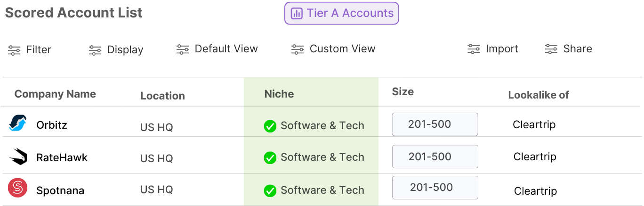Switch to Default View
The image size is (644, 206).
[217, 49]
